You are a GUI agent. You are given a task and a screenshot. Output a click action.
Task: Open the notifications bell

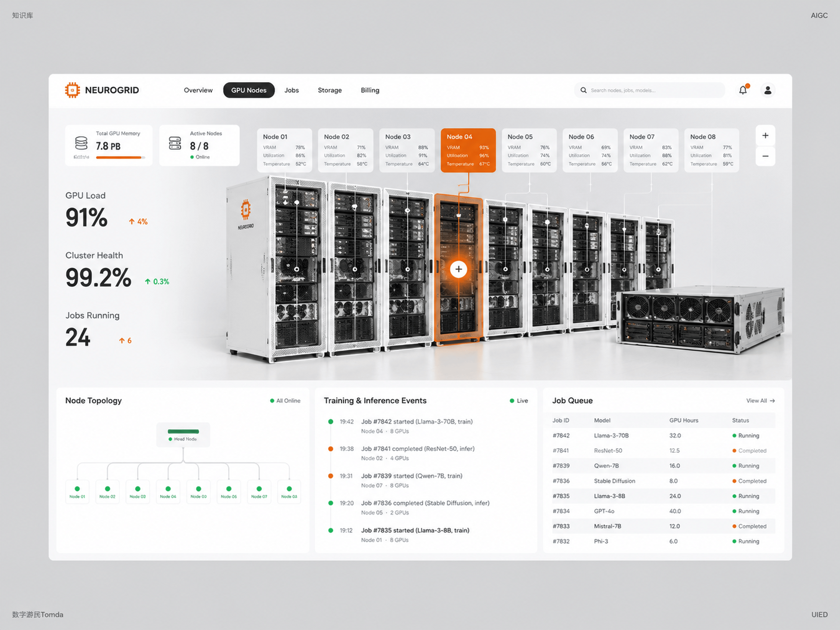tap(743, 90)
